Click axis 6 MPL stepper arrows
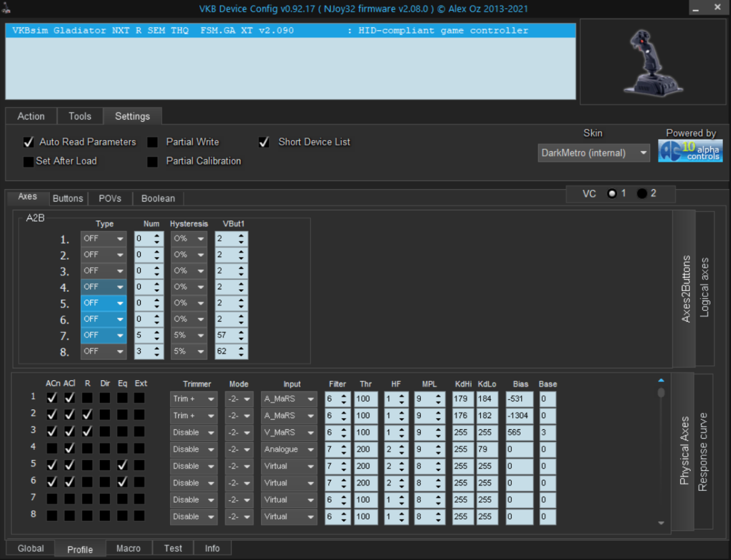731x560 pixels. (x=438, y=483)
